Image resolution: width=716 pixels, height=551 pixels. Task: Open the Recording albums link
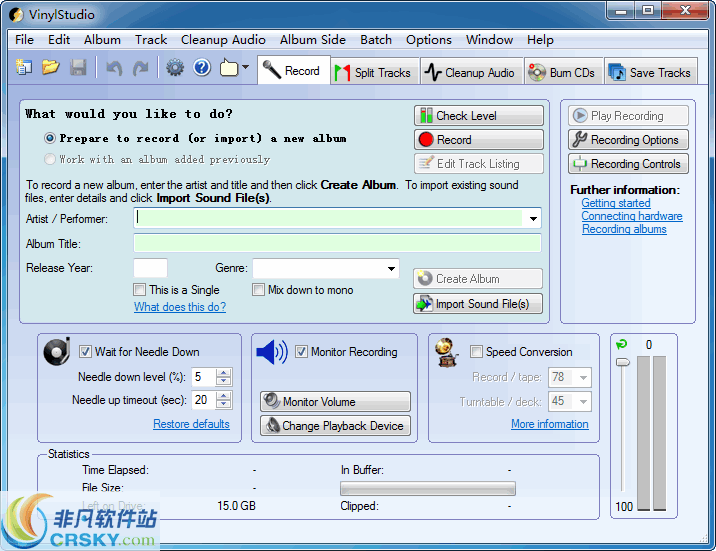tap(624, 229)
